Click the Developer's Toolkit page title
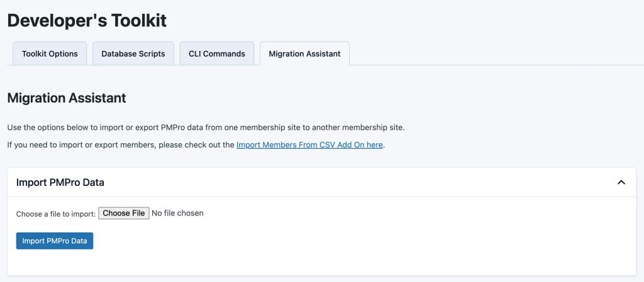The height and width of the screenshot is (282, 644). coord(87,20)
